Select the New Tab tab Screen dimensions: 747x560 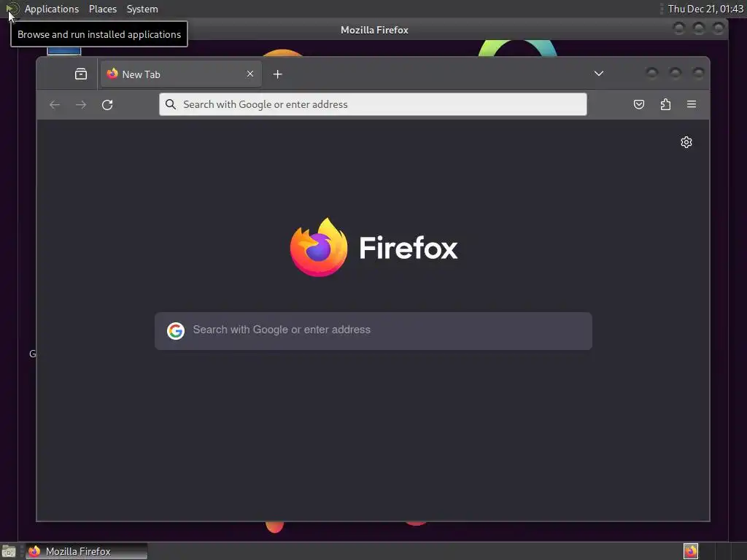[181, 74]
